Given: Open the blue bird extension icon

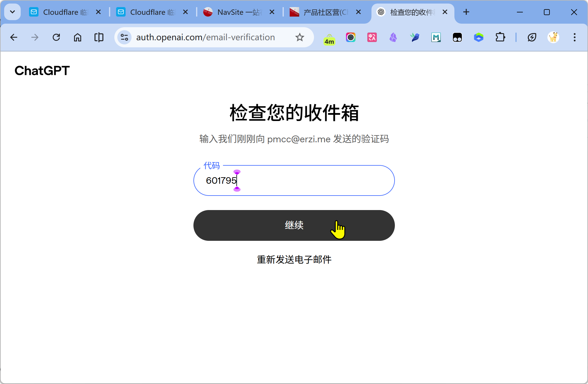Looking at the screenshot, I should [x=415, y=37].
